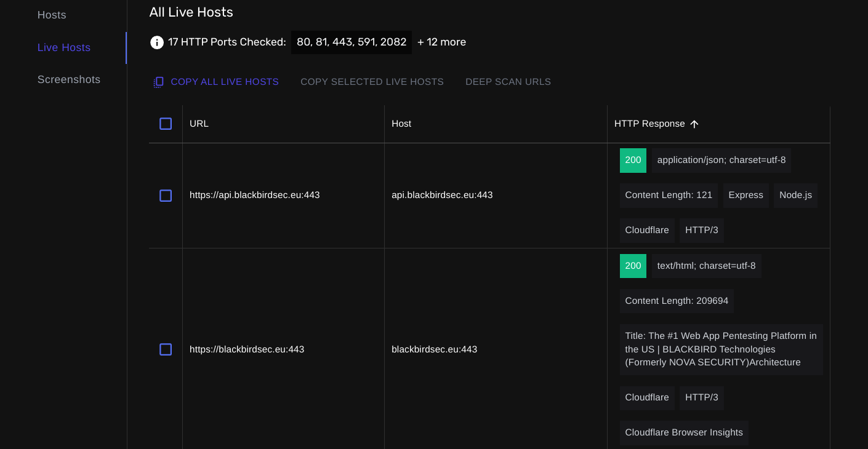Click the 200 status badge in blackbirdsec.eu row

click(633, 266)
